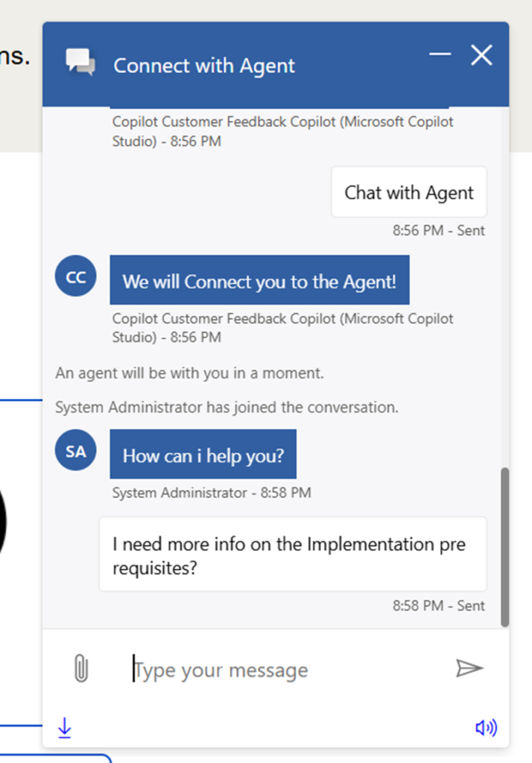Close the Connect with Agent chat widget
The width and height of the screenshot is (532, 763).
482,55
